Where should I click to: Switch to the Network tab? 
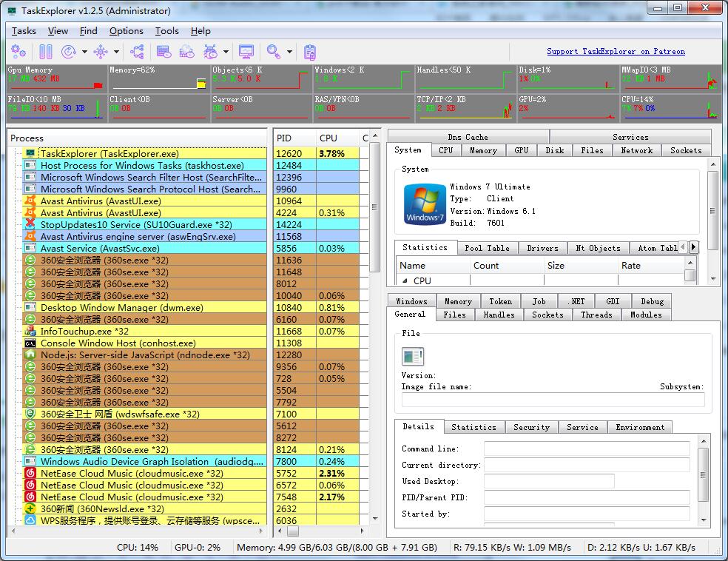(636, 150)
